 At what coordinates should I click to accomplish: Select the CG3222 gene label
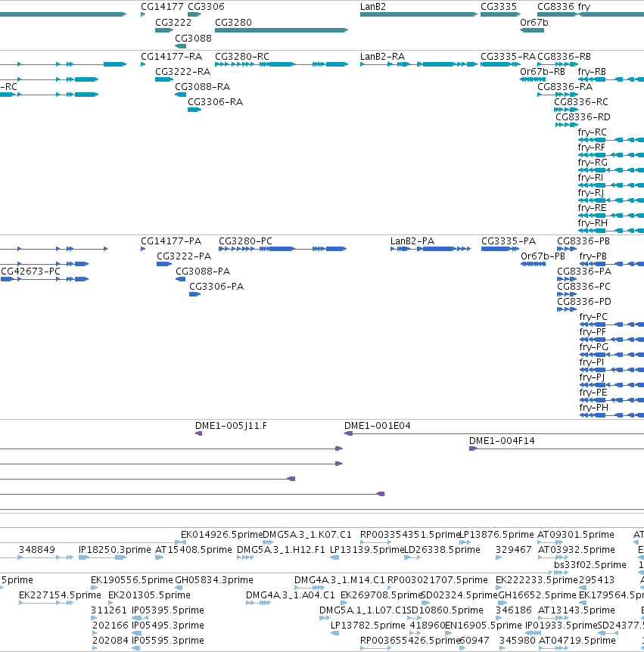coord(173,23)
